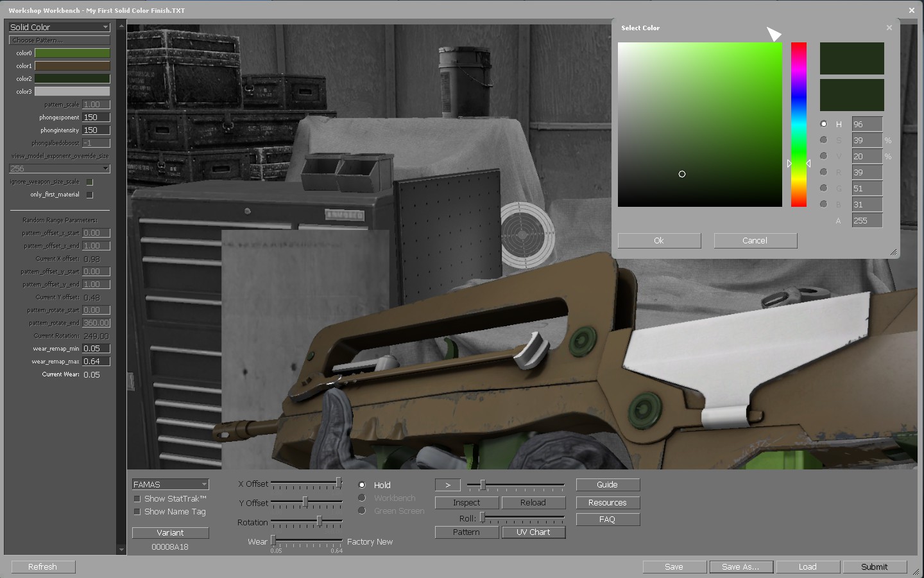Edit the phongexponent value field
Viewport: 924px width, 578px height.
(96, 117)
